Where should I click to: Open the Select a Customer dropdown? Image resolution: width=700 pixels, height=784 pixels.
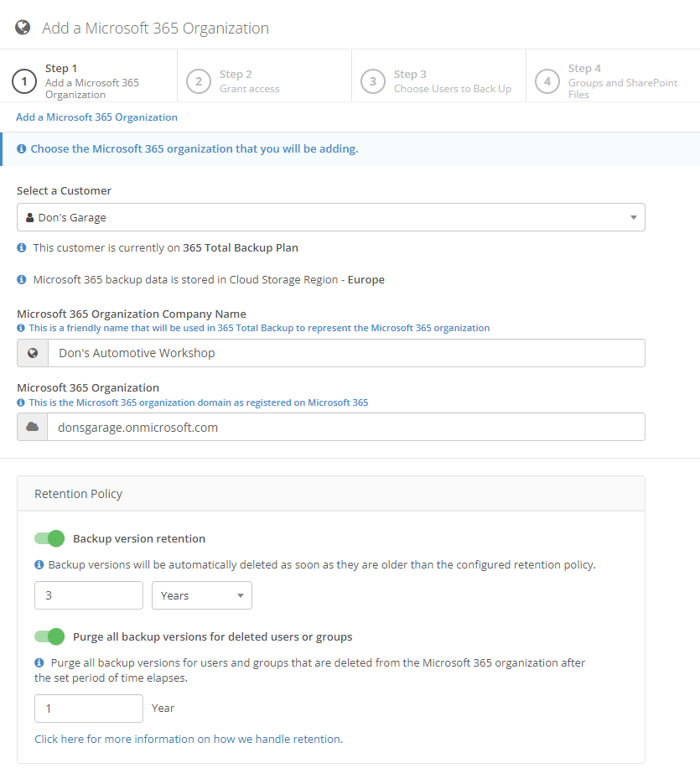point(331,217)
